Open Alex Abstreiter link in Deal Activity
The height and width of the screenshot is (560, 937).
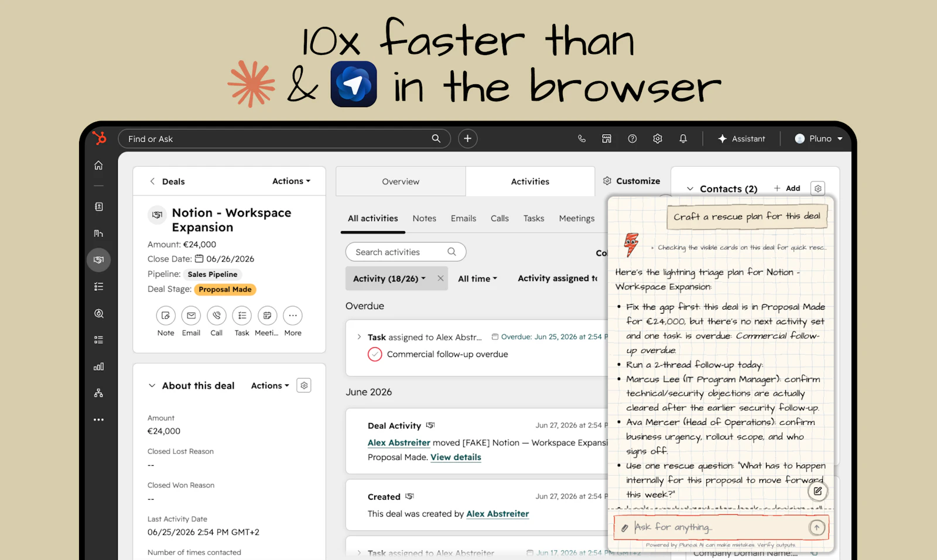pyautogui.click(x=399, y=443)
